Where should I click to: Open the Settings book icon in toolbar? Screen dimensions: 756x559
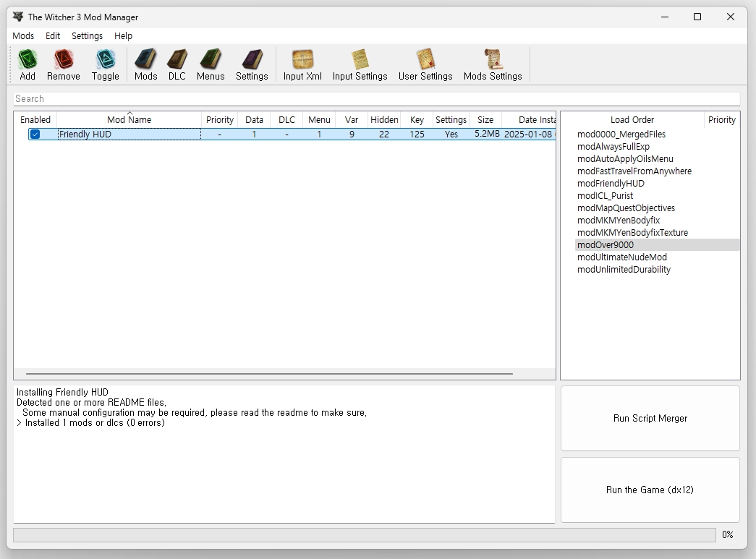click(252, 60)
